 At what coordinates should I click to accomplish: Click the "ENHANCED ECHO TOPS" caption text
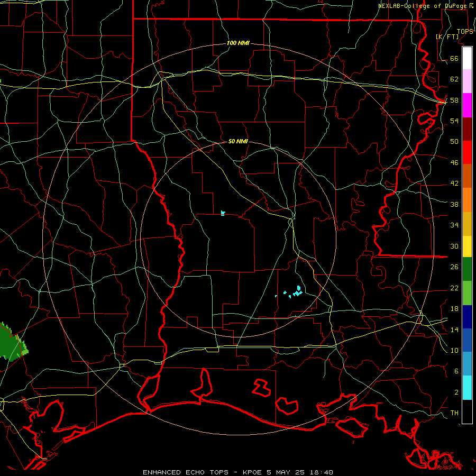coord(186,472)
